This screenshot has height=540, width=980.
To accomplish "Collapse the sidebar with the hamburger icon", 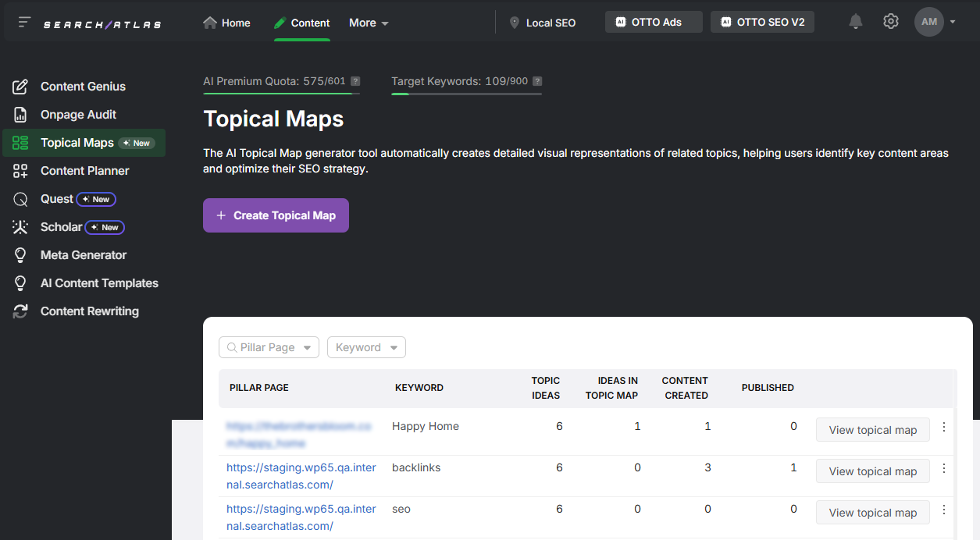I will point(23,21).
